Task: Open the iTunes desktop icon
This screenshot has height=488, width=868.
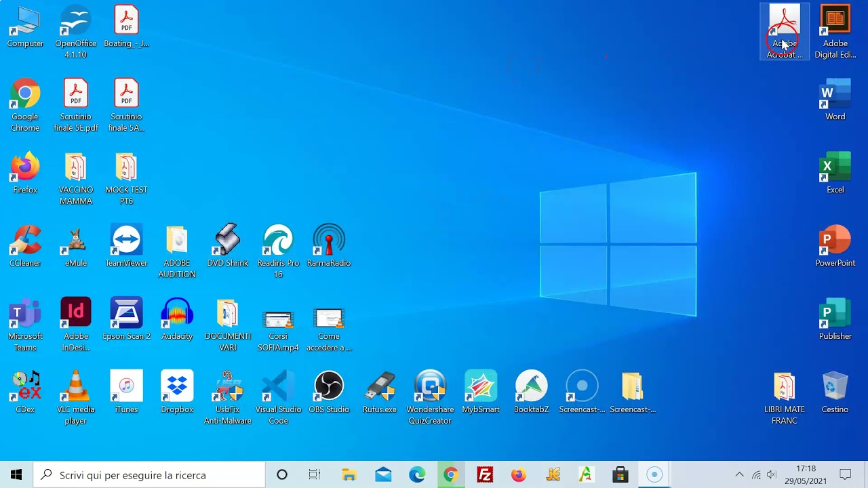Action: click(x=126, y=393)
